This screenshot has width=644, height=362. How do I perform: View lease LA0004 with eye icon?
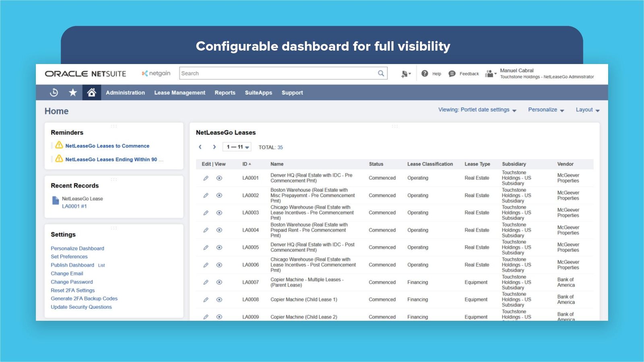pos(219,230)
